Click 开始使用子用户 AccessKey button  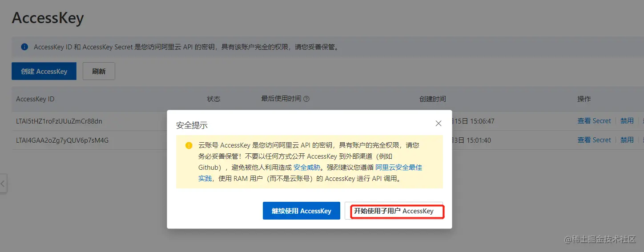(x=394, y=211)
